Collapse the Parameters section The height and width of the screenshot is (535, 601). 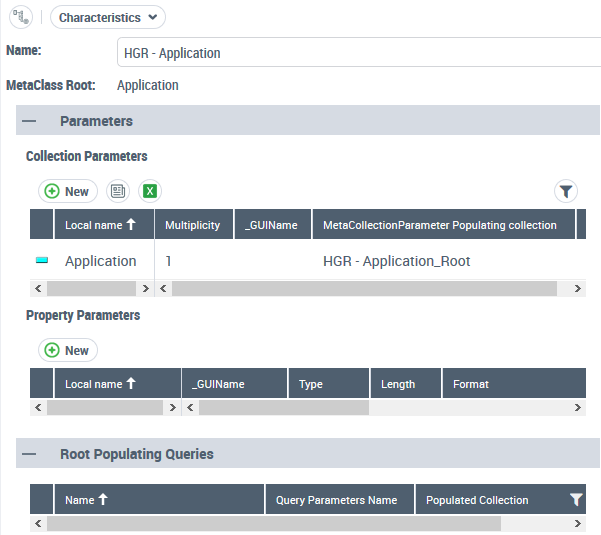pyautogui.click(x=29, y=121)
